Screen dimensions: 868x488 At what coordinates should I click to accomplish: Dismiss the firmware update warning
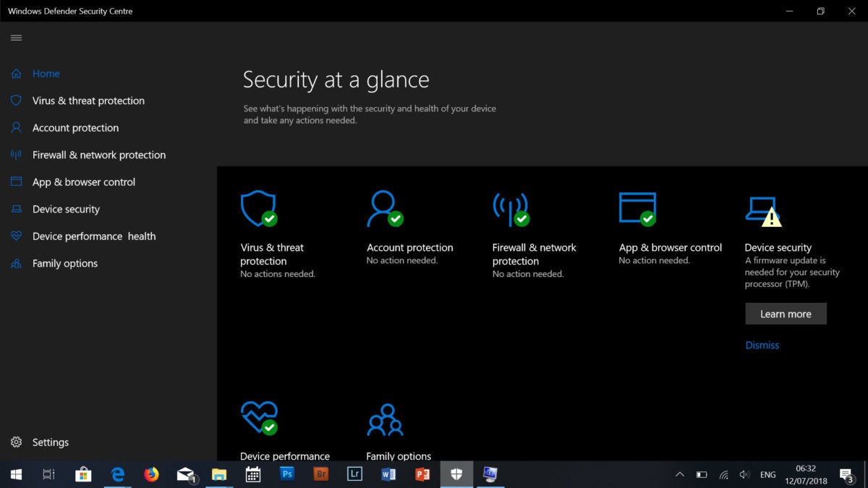click(x=762, y=346)
